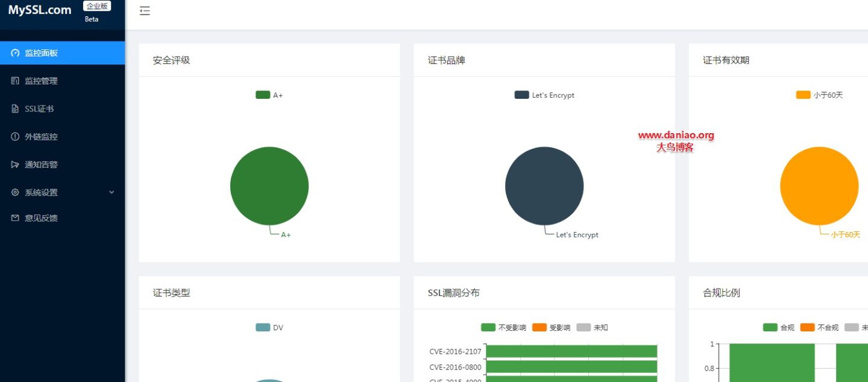Viewport: 868px width, 382px height.
Task: Toggle the 不合规 legend item
Action: (819, 327)
